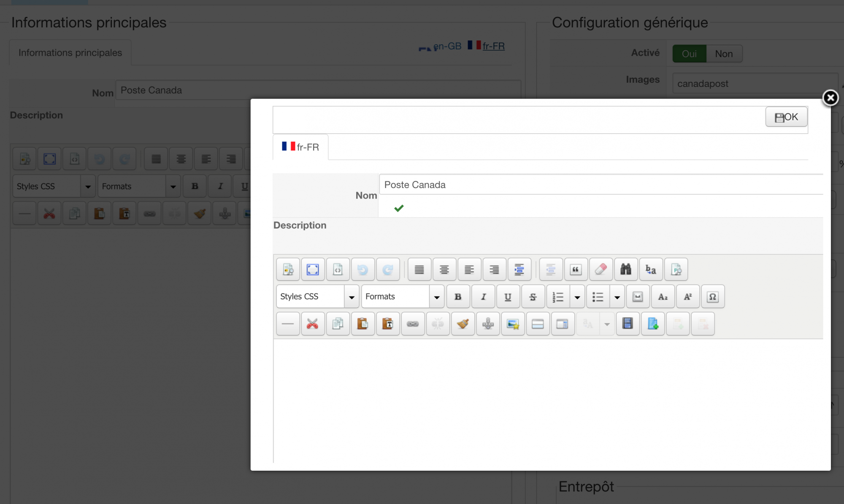Toggle strikethrough in popup editor
This screenshot has width=844, height=504.
coord(533,296)
